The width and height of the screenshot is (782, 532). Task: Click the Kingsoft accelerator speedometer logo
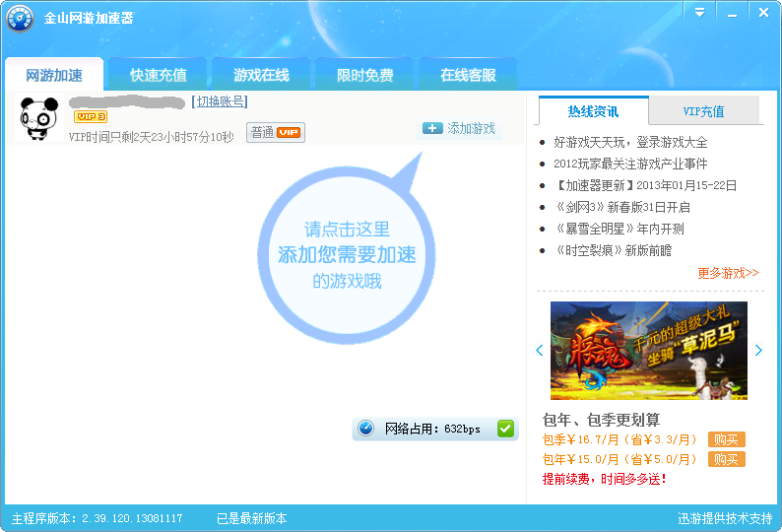coord(20,19)
